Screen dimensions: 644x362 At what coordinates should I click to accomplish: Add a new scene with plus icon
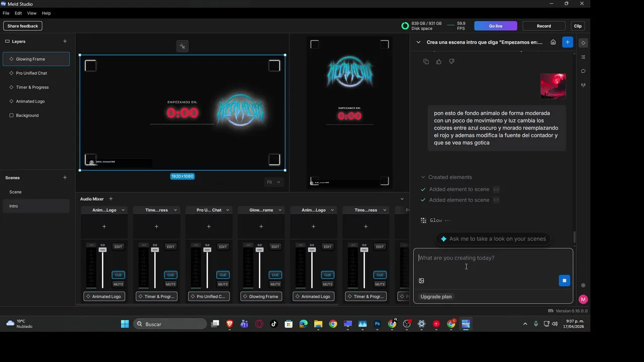[x=65, y=177]
